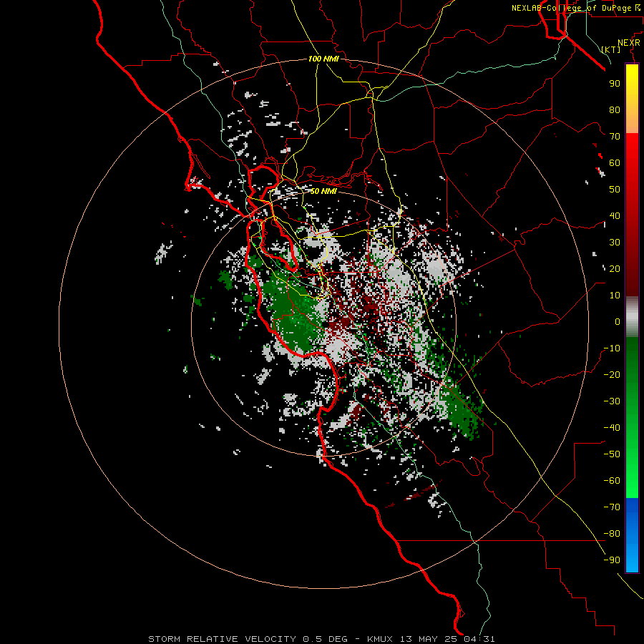Screen dimensions: 644x644
Task: Click the -80 scale label
Action: coord(612,534)
